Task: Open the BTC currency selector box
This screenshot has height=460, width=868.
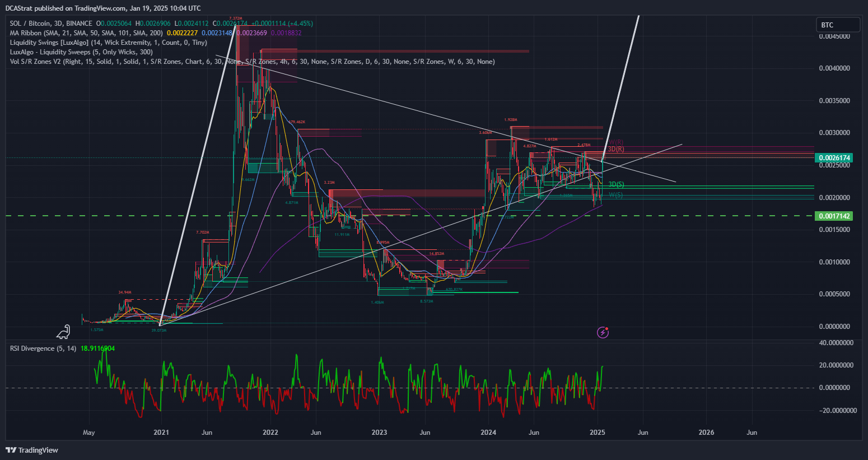Action: 838,25
